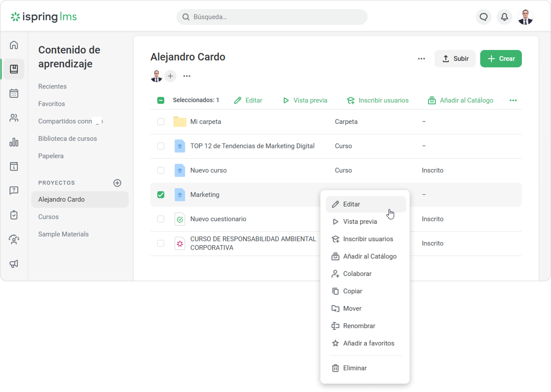Viewport: 551px width, 392px height.
Task: Open the chat messages icon
Action: pyautogui.click(x=483, y=17)
